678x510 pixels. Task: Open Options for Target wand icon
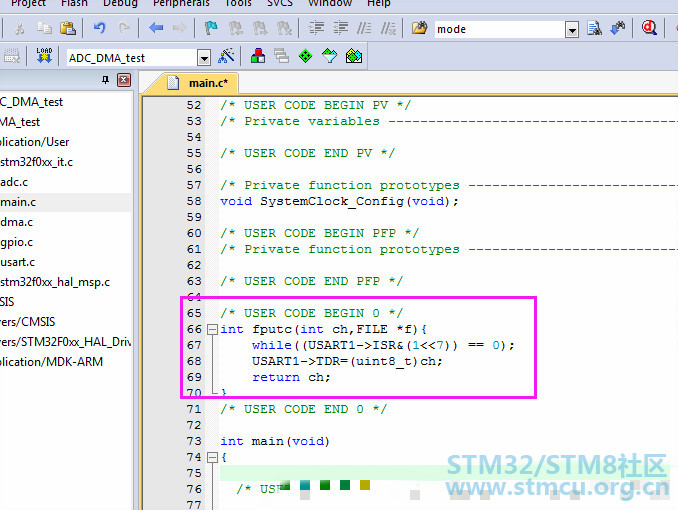pos(226,56)
